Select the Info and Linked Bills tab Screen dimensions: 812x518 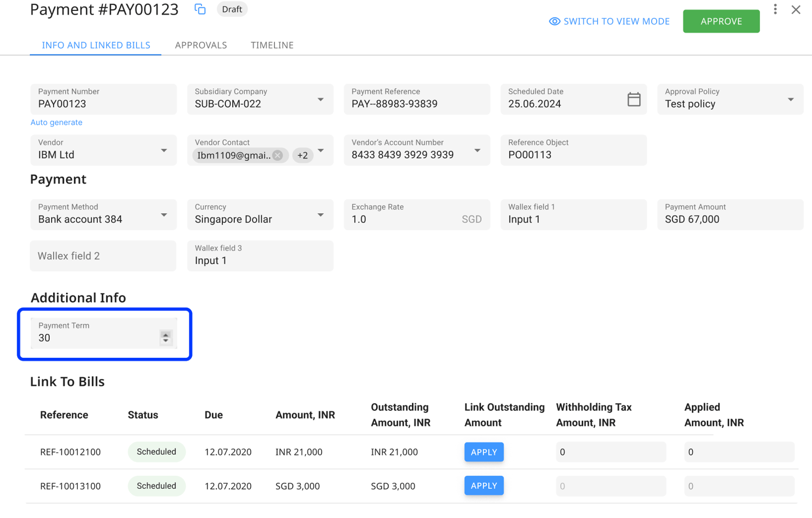(96, 45)
